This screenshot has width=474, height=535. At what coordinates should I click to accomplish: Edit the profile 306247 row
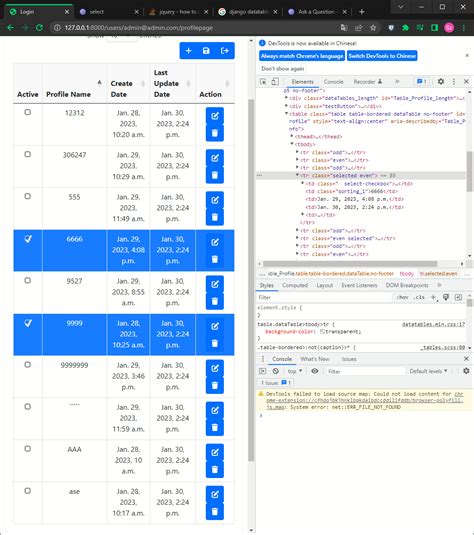(215, 158)
